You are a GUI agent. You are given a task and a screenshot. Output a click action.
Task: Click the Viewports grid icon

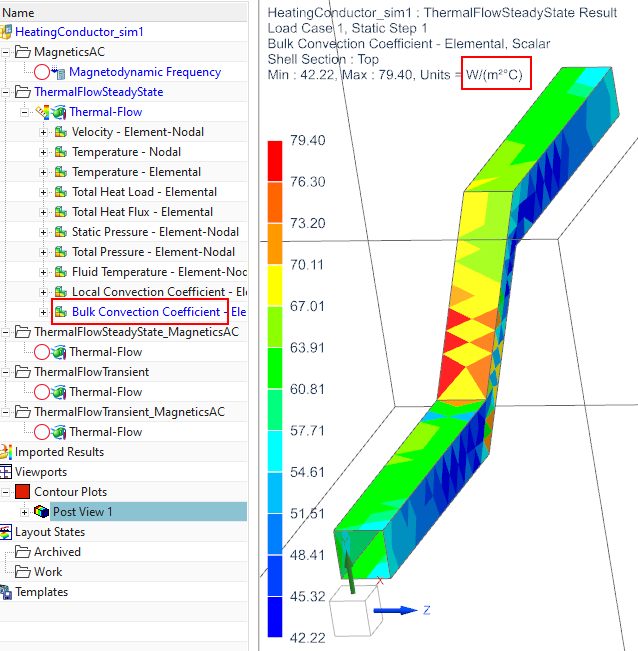[7, 472]
